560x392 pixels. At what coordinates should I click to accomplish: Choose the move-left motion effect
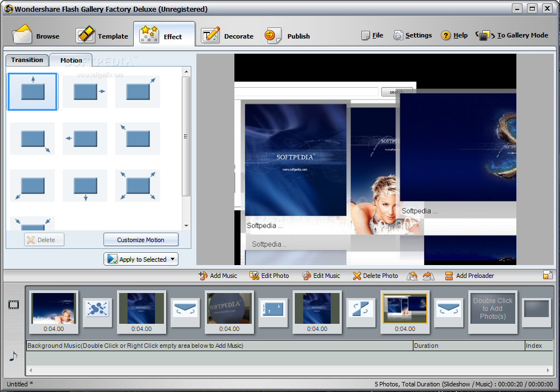click(x=85, y=139)
